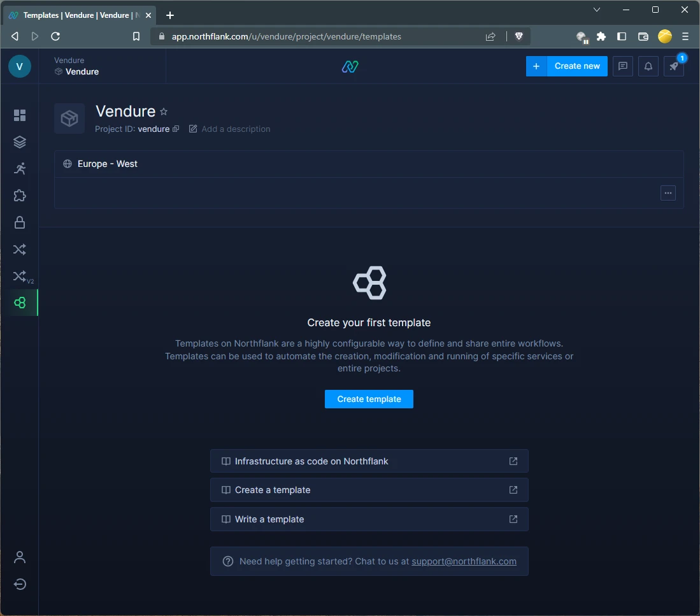Open the padlock secrets icon in sidebar
The image size is (700, 616).
click(20, 222)
